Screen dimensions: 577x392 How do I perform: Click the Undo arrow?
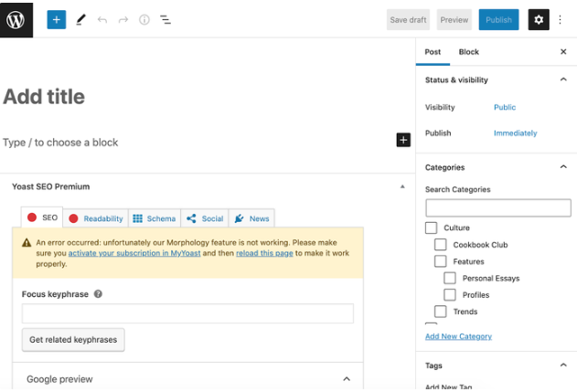pos(102,20)
